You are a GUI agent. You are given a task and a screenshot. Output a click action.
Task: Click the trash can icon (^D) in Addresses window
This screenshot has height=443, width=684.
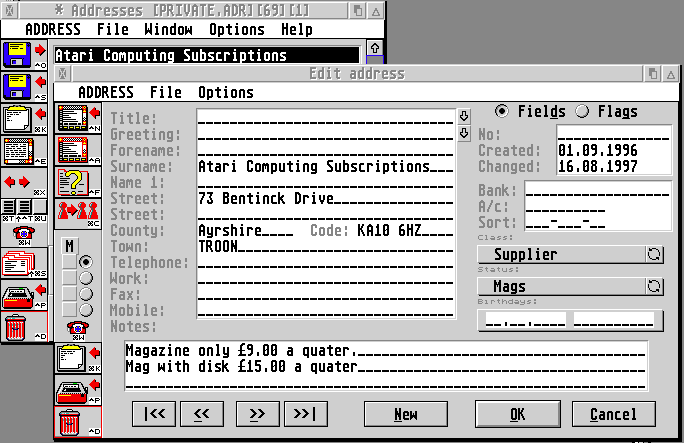(x=24, y=327)
